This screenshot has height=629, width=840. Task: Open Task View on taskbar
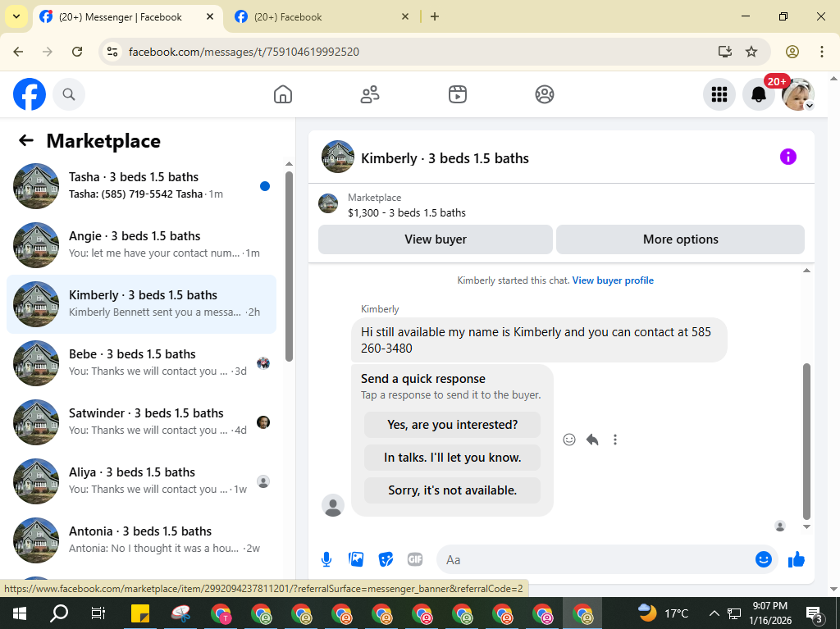tap(98, 613)
